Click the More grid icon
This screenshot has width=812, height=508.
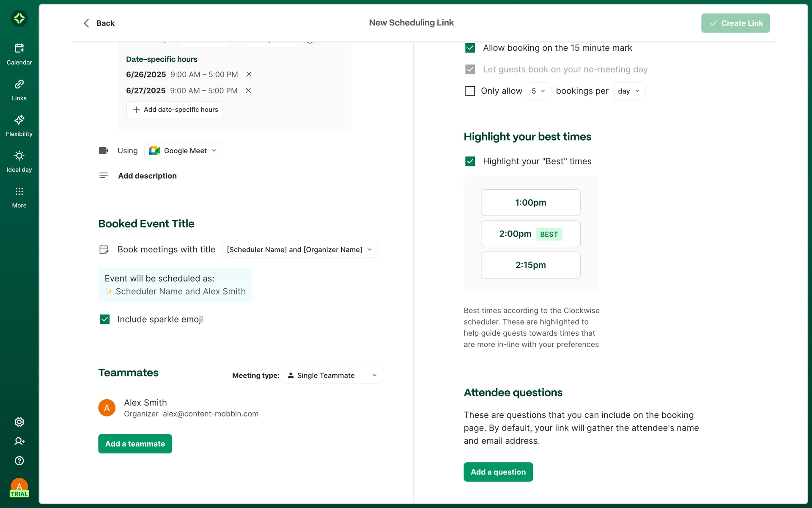pyautogui.click(x=19, y=197)
